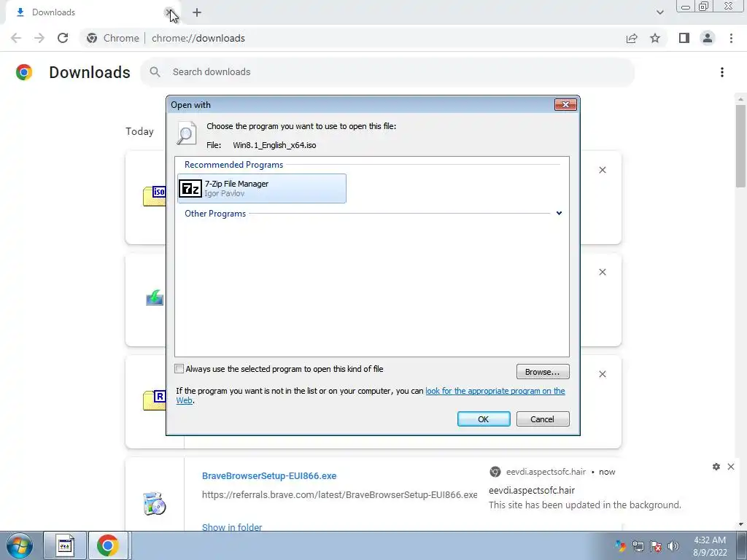Expand the Other Programs section arrow
This screenshot has height=560, width=747.
[559, 214]
